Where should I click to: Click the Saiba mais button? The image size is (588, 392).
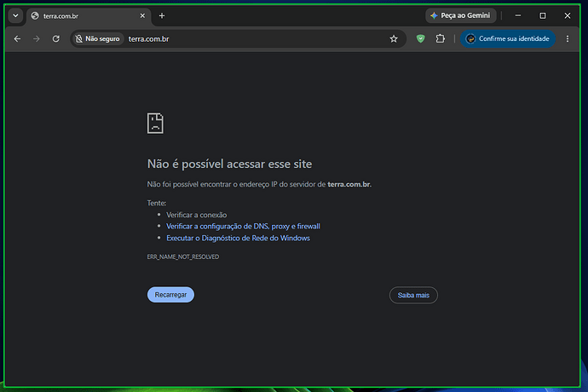(x=413, y=295)
